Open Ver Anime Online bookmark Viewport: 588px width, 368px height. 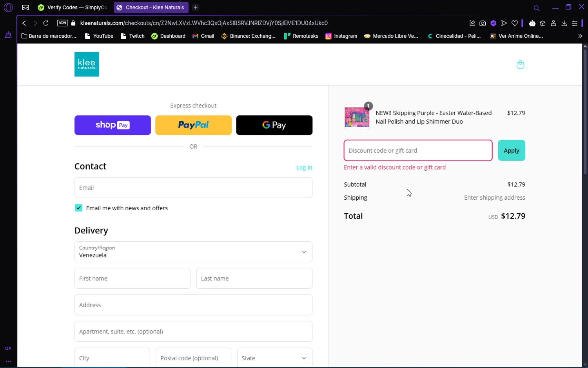click(517, 36)
